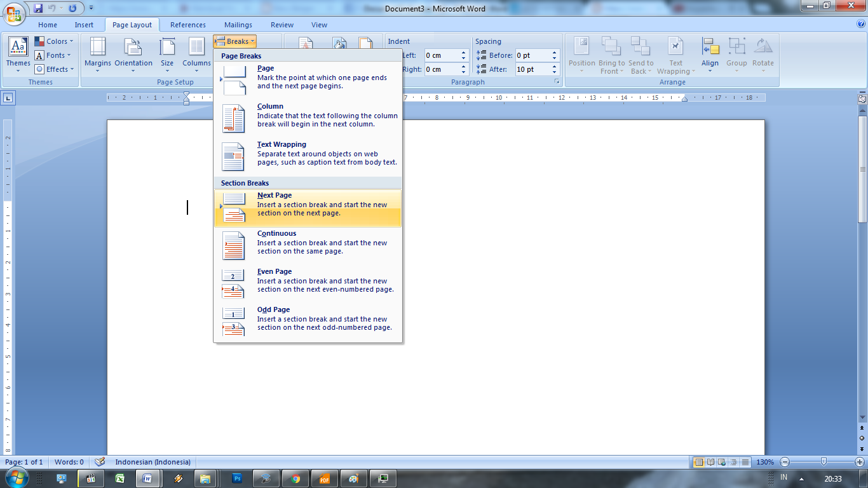Open the theme Effects dropdown
The height and width of the screenshot is (488, 868).
pyautogui.click(x=54, y=69)
